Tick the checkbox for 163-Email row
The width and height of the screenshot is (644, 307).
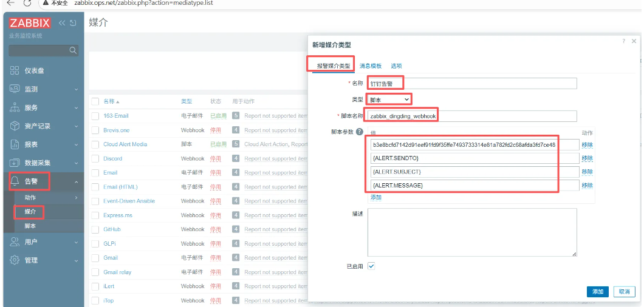pyautogui.click(x=95, y=116)
